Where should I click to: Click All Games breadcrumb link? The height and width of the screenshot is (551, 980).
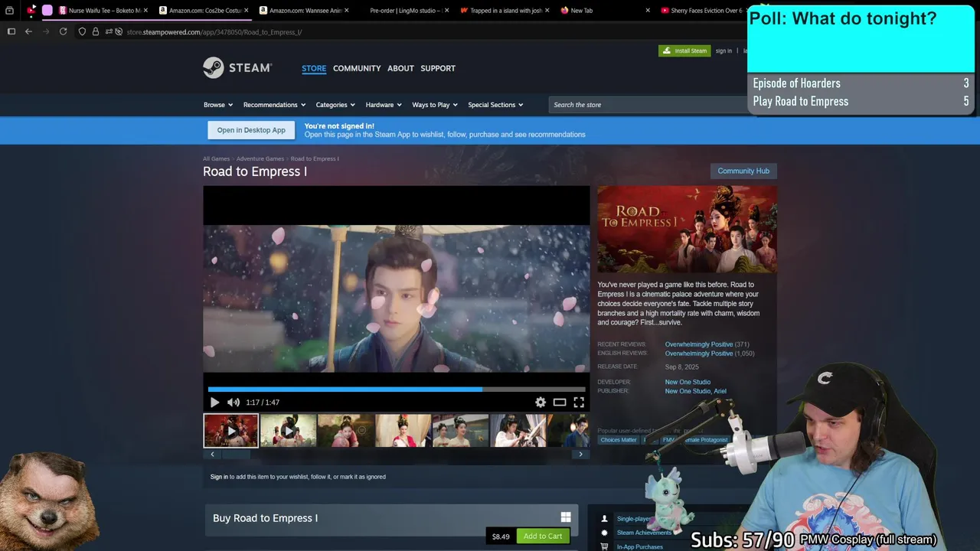click(x=216, y=158)
